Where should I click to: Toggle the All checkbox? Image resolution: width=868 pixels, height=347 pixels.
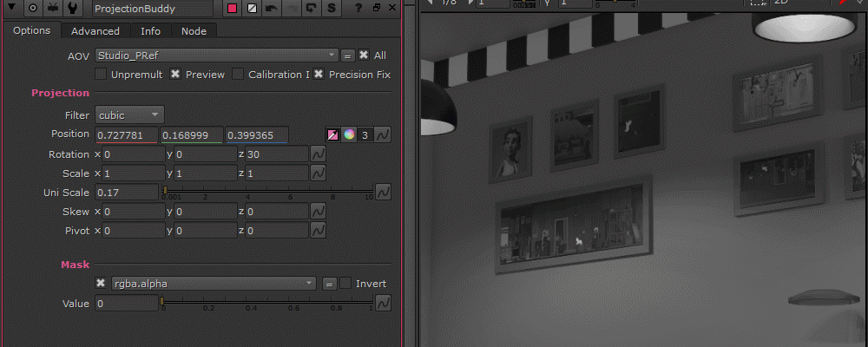363,55
